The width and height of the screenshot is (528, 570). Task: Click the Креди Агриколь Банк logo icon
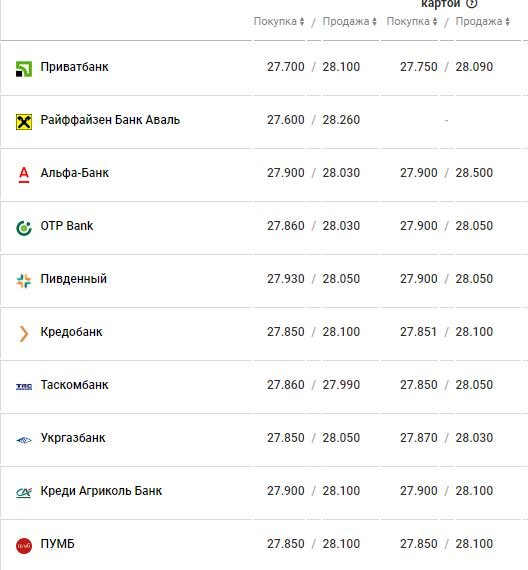pos(24,493)
